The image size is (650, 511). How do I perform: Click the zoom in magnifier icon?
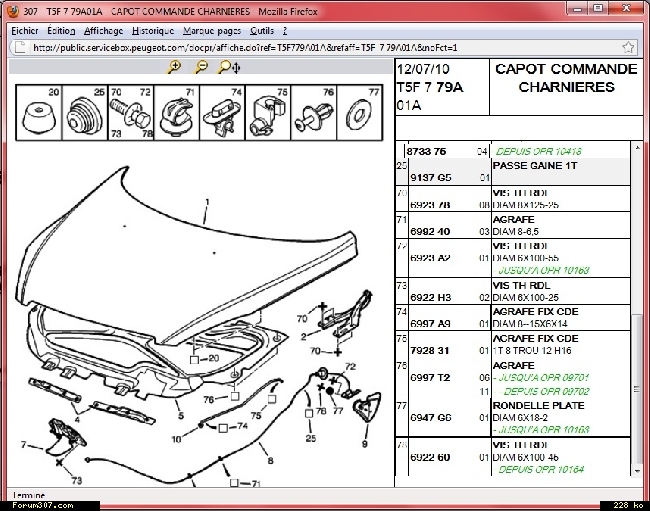[x=175, y=67]
